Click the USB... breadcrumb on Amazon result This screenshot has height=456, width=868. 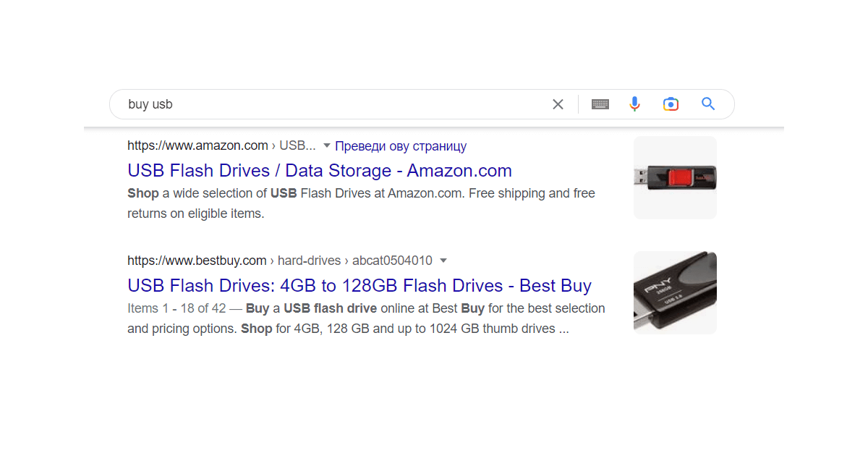tap(298, 145)
